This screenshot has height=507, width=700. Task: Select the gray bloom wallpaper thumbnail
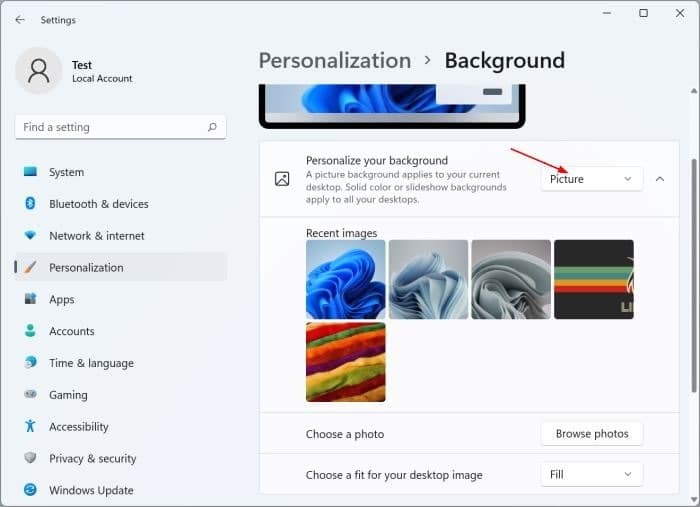pos(511,279)
